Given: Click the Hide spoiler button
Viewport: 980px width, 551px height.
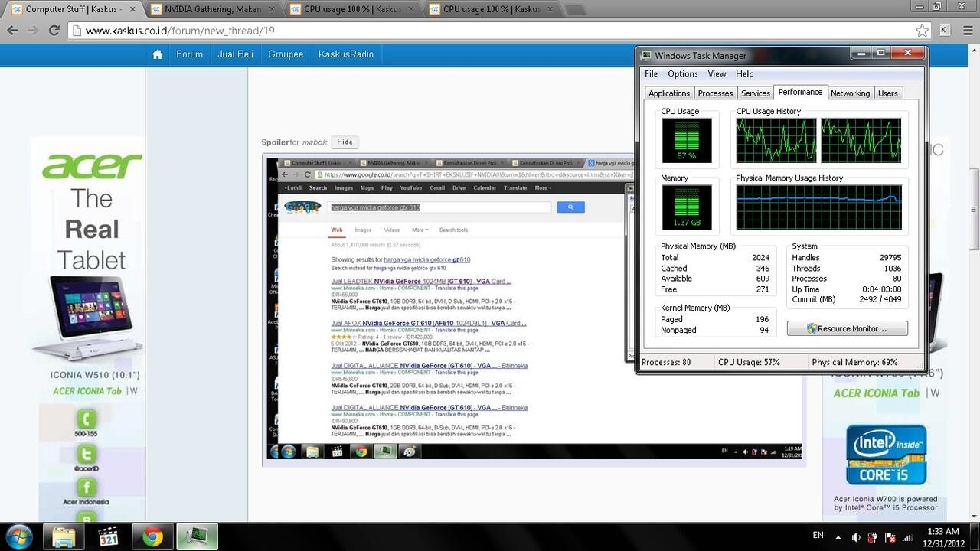Looking at the screenshot, I should pos(345,142).
